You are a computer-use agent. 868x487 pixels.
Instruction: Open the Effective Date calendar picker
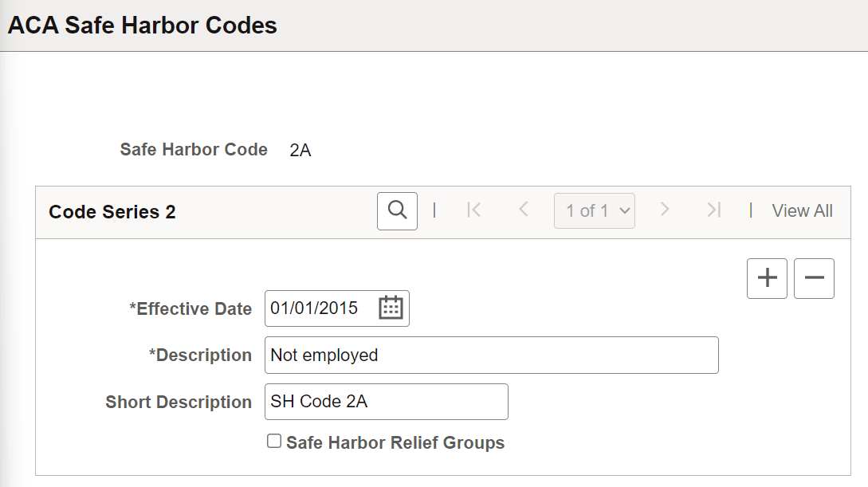[391, 308]
